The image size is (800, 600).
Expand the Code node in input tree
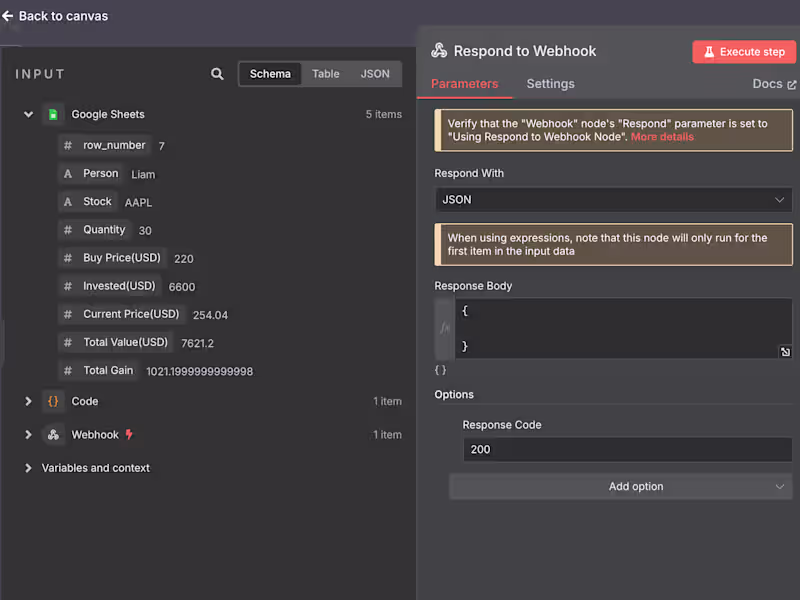tap(29, 401)
